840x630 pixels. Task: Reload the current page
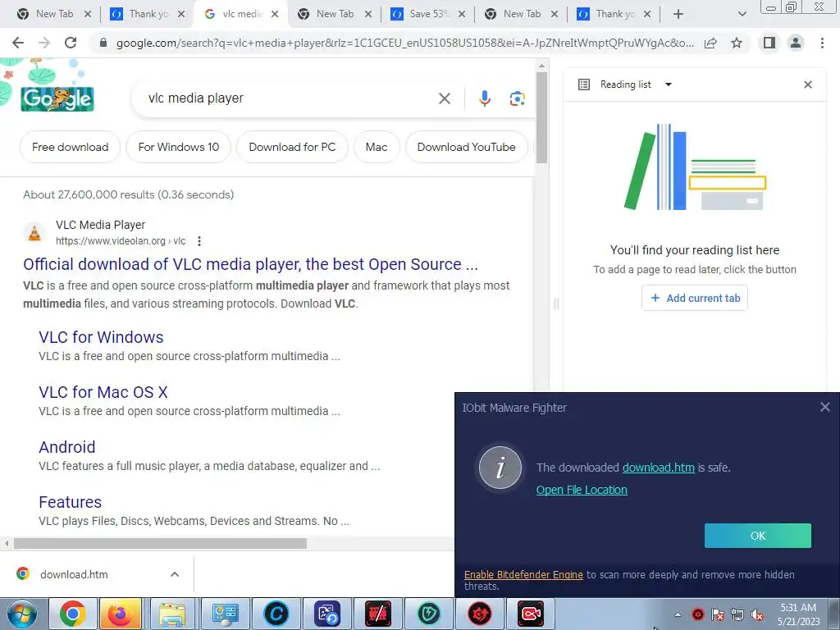pos(71,43)
